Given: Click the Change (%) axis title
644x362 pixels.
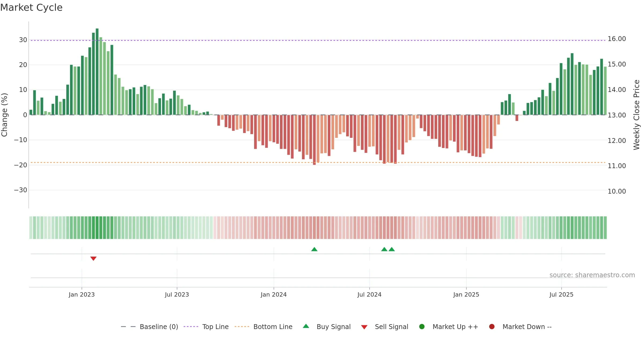Looking at the screenshot, I should click(4, 115).
